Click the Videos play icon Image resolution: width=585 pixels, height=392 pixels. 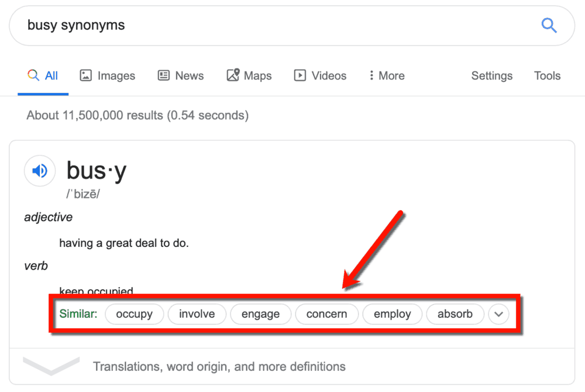tap(300, 75)
